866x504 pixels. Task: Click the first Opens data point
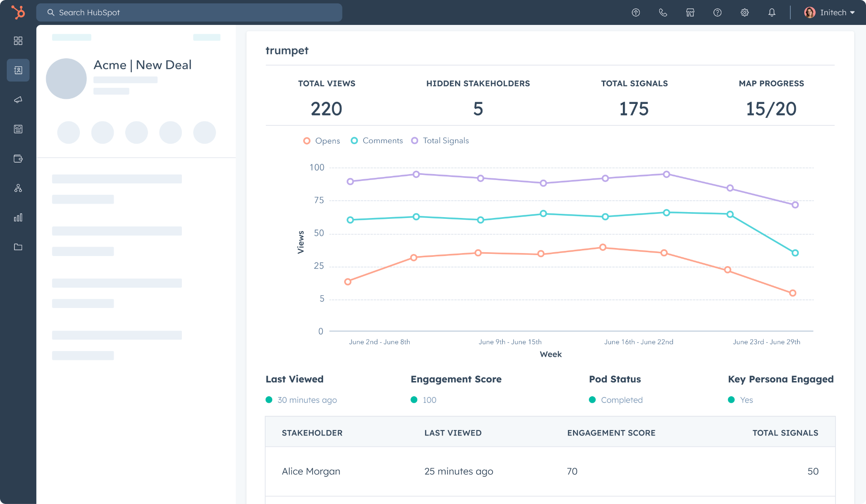click(348, 282)
